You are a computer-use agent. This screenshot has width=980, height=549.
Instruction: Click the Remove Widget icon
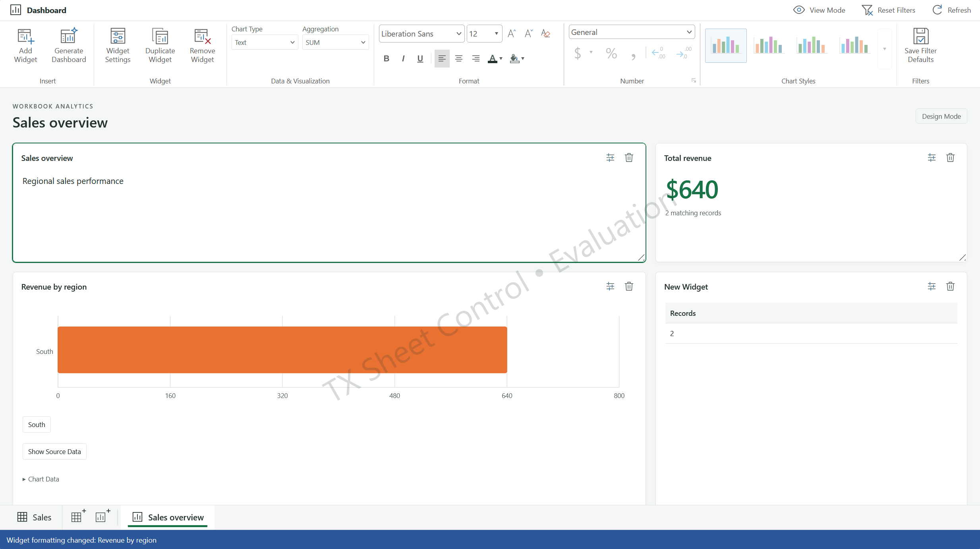202,36
